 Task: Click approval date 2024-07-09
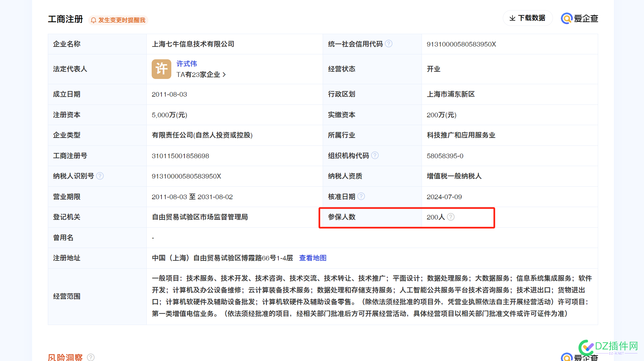coord(444,197)
